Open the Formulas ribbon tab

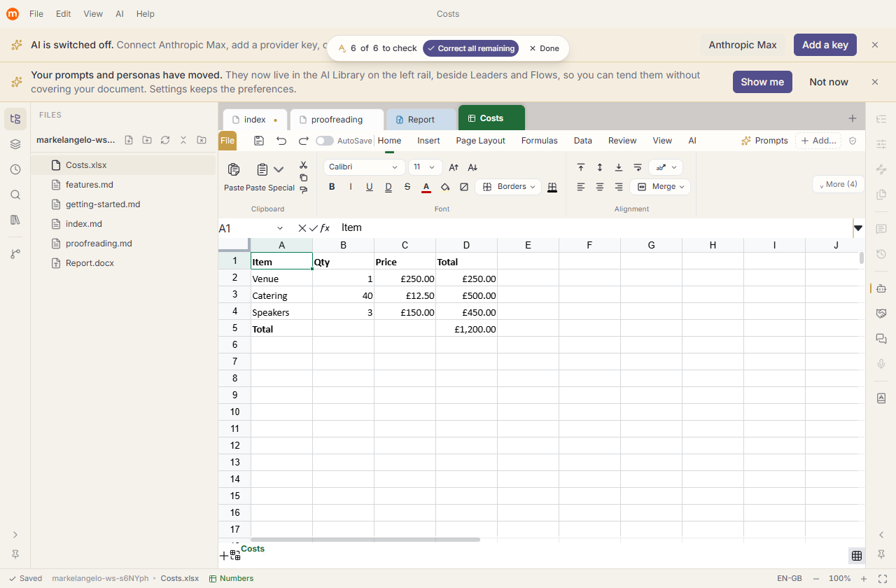click(540, 141)
